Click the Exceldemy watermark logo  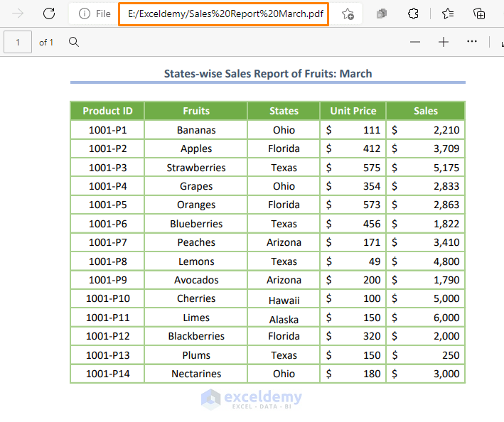[x=251, y=399]
